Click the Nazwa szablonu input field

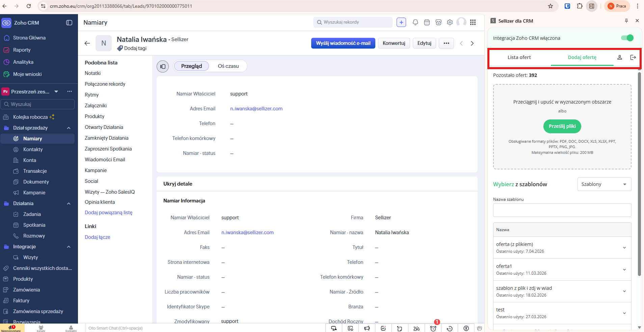point(562,210)
